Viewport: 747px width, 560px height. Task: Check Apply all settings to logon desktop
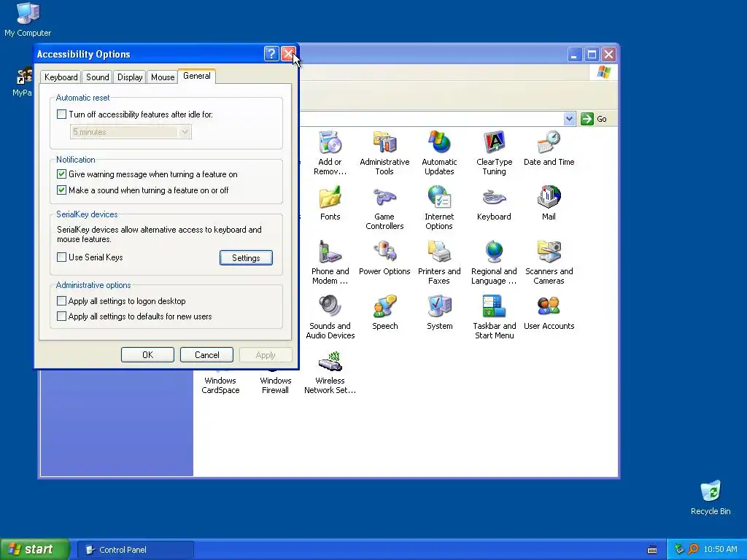61,301
